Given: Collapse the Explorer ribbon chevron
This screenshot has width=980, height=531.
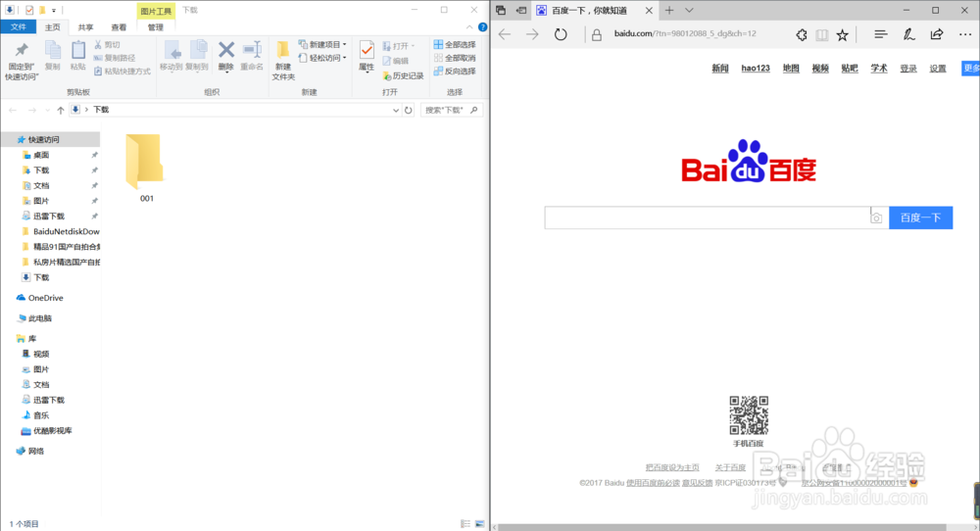Looking at the screenshot, I should [469, 26].
